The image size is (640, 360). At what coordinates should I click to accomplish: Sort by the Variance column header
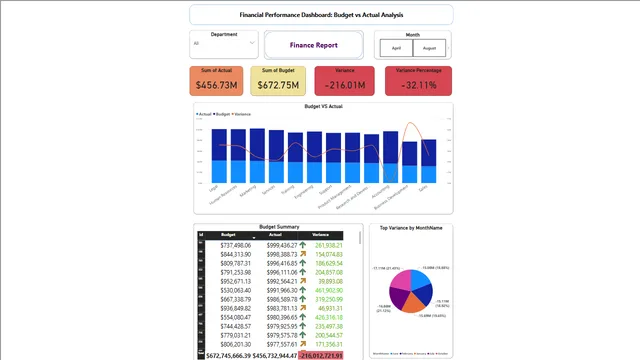[320, 235]
